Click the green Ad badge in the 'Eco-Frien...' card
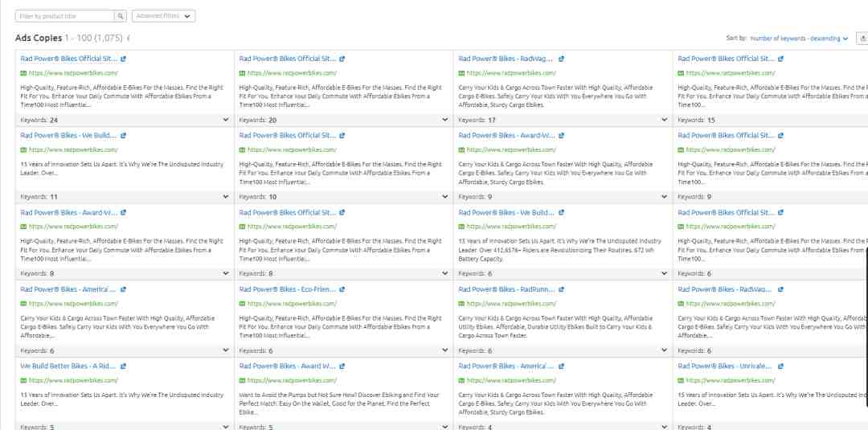 [x=242, y=304]
